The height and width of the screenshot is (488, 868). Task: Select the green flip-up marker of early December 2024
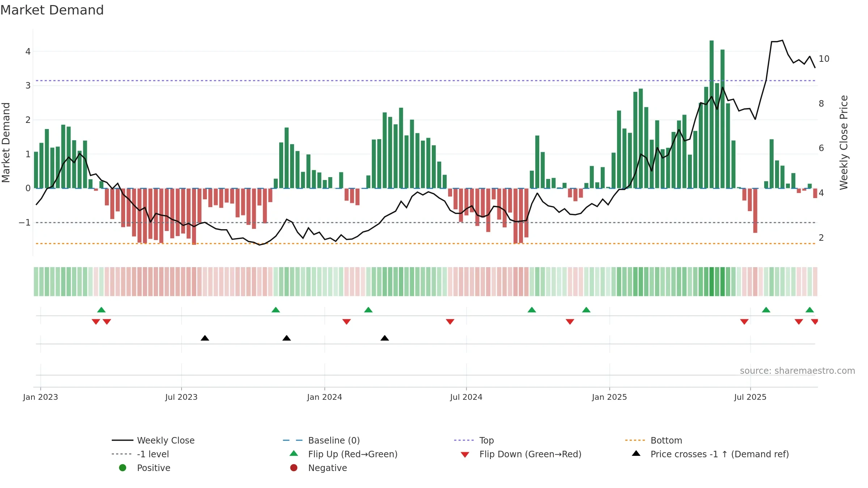click(x=586, y=310)
